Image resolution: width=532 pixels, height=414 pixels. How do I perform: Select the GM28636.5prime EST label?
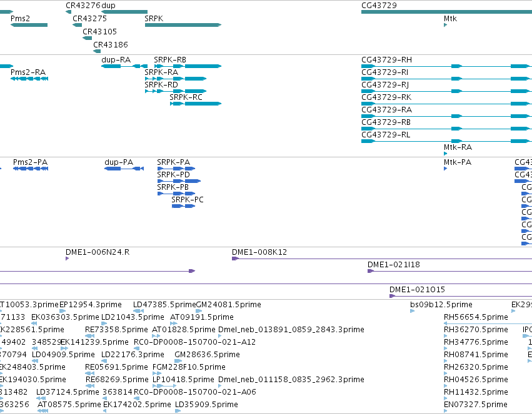point(208,355)
